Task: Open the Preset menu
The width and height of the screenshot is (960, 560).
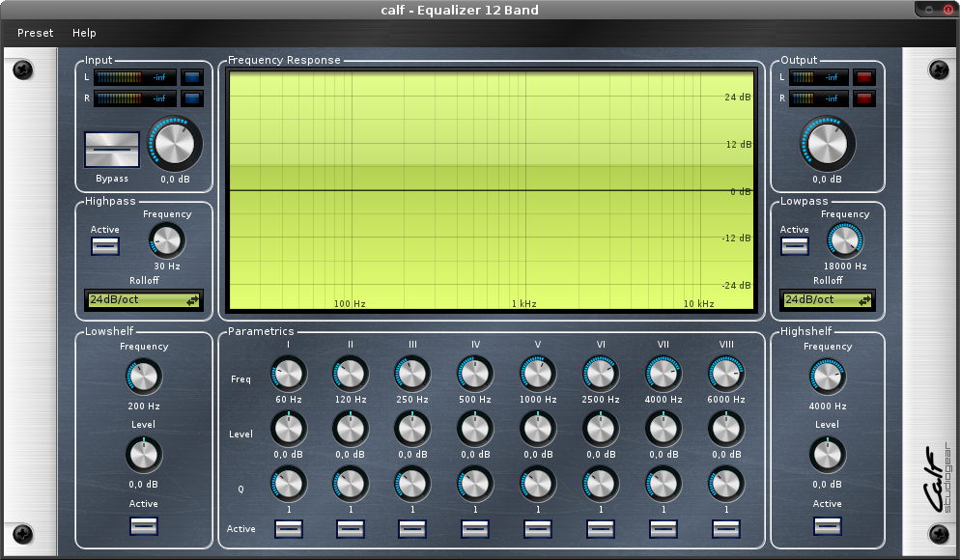Action: click(x=36, y=33)
